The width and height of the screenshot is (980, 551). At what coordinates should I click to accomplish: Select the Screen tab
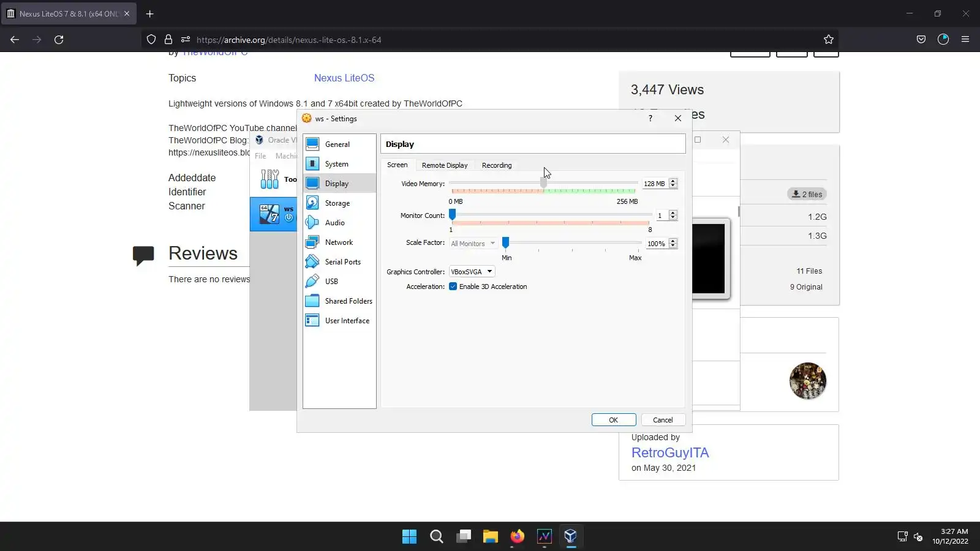[x=397, y=165]
